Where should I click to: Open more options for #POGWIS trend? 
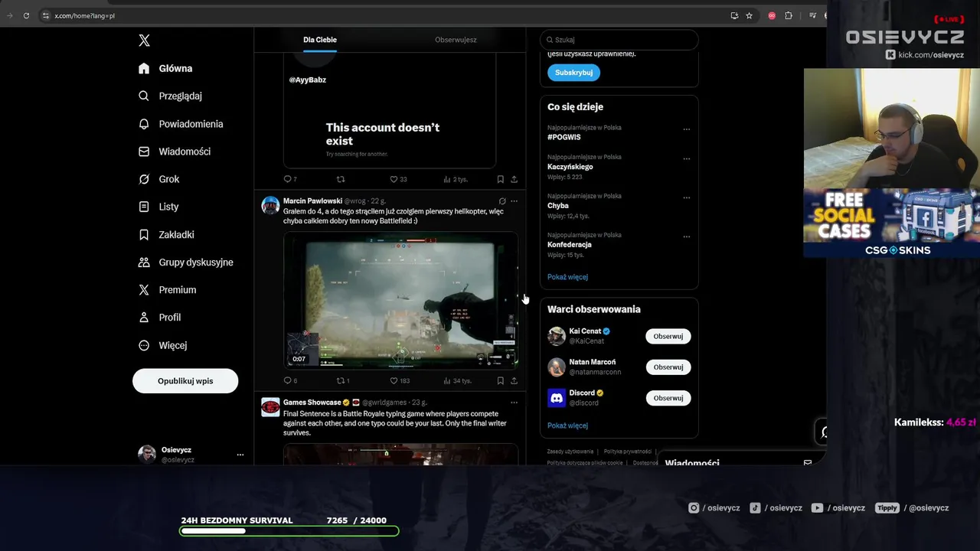point(686,129)
